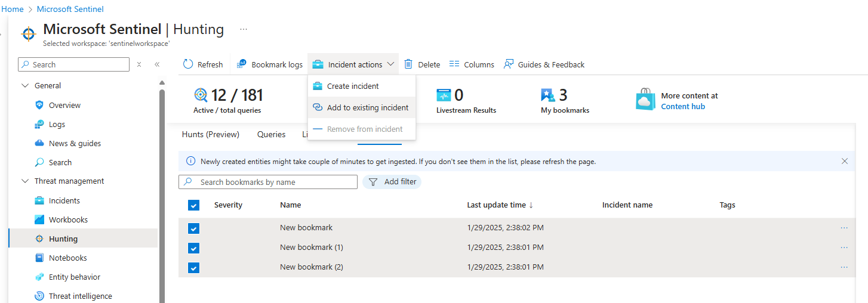Image resolution: width=868 pixels, height=303 pixels.
Task: Open Bookmark logs from toolbar
Action: [270, 64]
